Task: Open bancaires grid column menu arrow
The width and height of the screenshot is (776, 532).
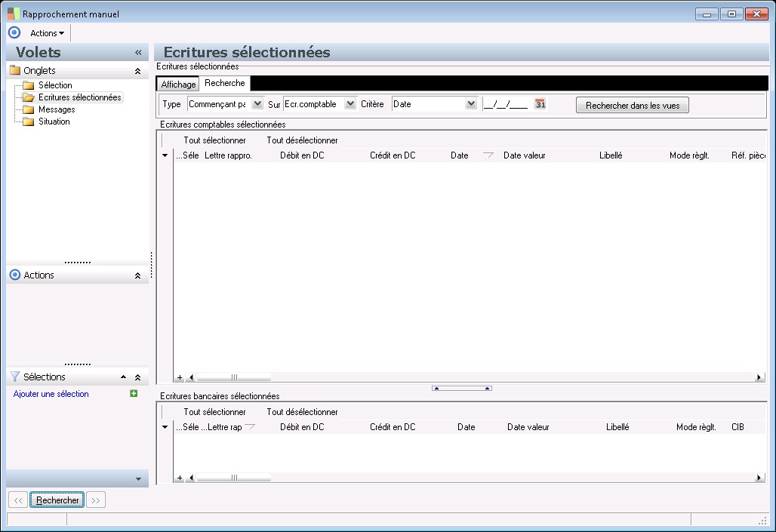Action: (x=165, y=427)
